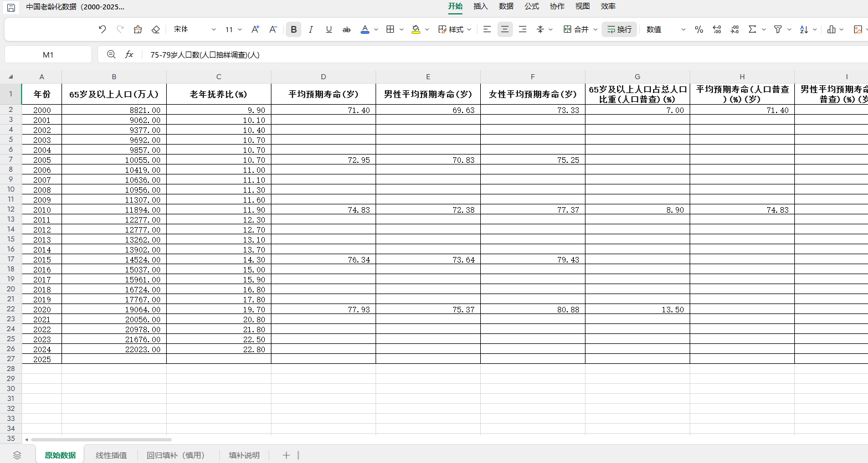
Task: Decrease font size with A- icon
Action: [x=273, y=29]
